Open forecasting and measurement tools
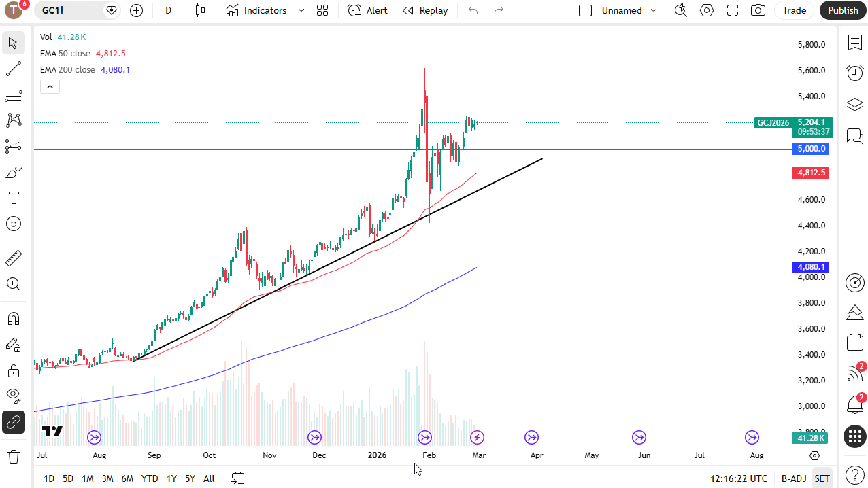The width and height of the screenshot is (868, 488). [14, 146]
